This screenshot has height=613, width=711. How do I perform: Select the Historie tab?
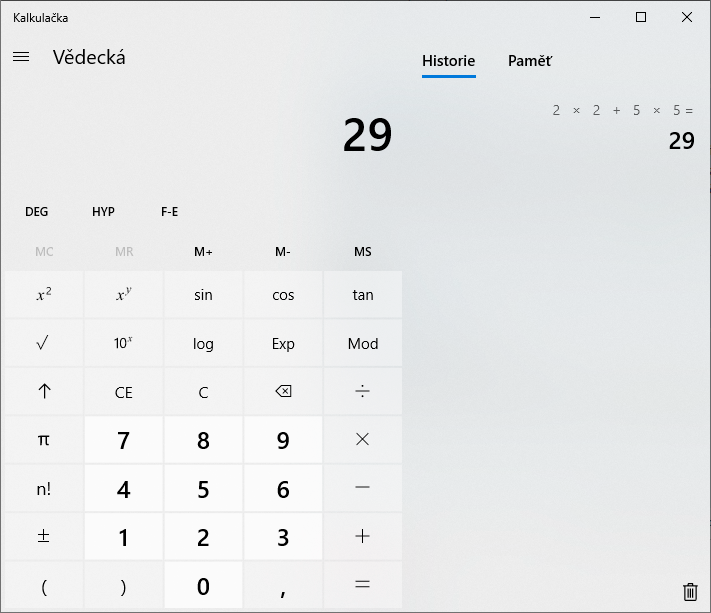[448, 61]
